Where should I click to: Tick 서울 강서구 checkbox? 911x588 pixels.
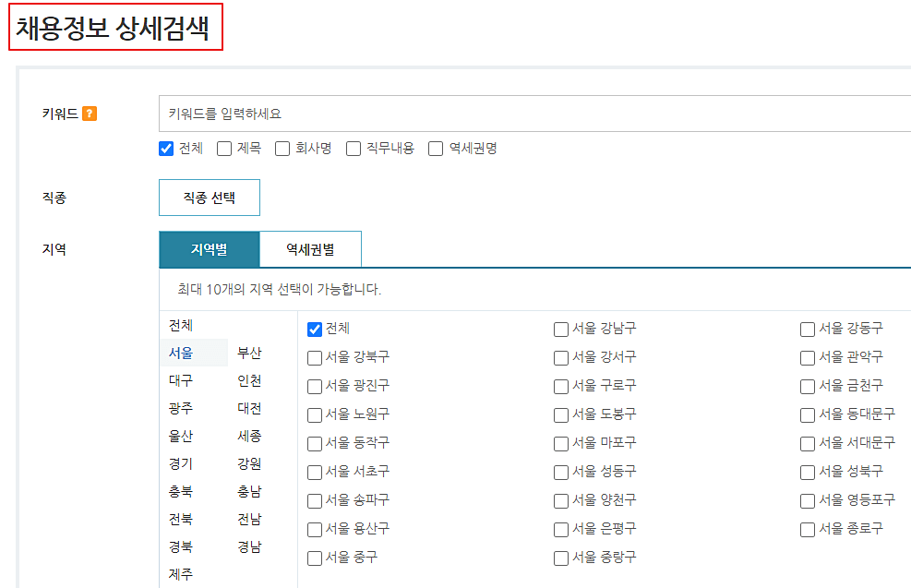pos(560,358)
